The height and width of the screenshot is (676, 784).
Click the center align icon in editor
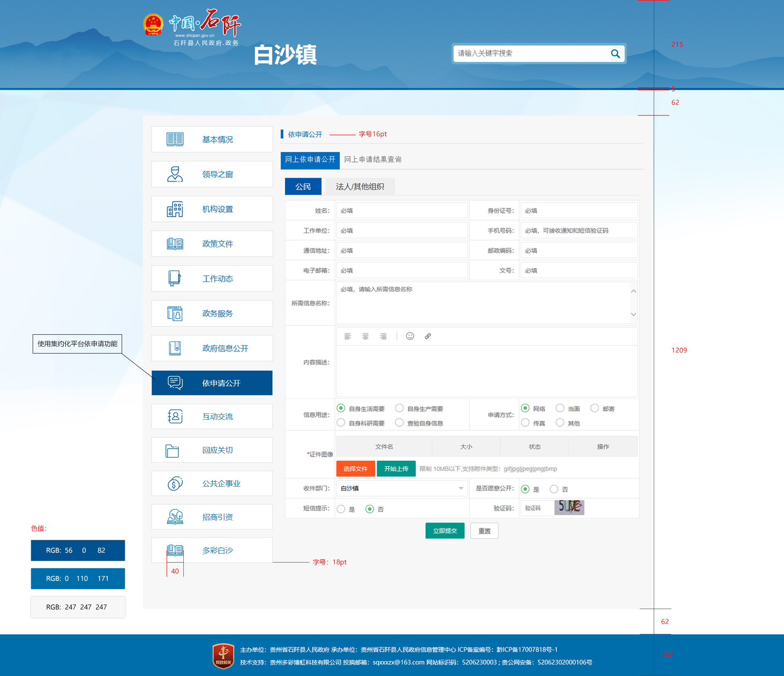pyautogui.click(x=365, y=336)
